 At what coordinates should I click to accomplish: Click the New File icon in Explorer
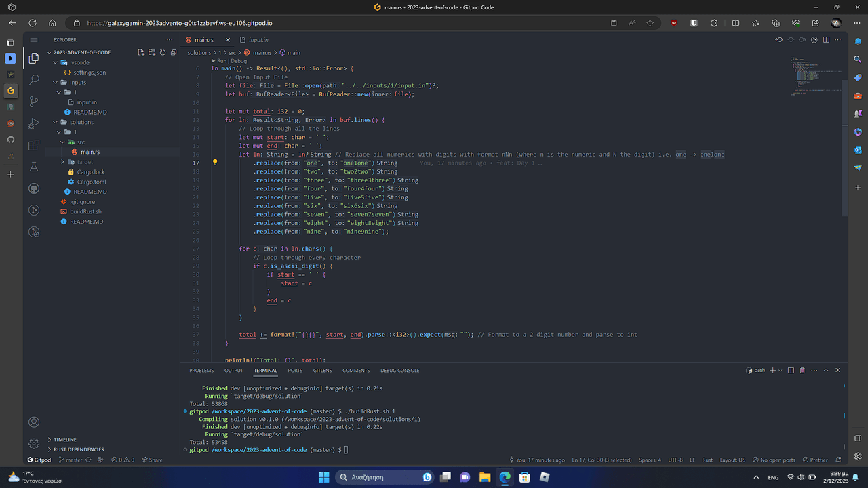pos(141,52)
